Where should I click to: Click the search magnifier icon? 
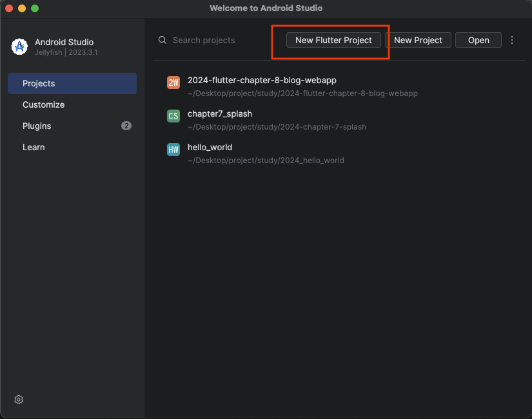(163, 40)
